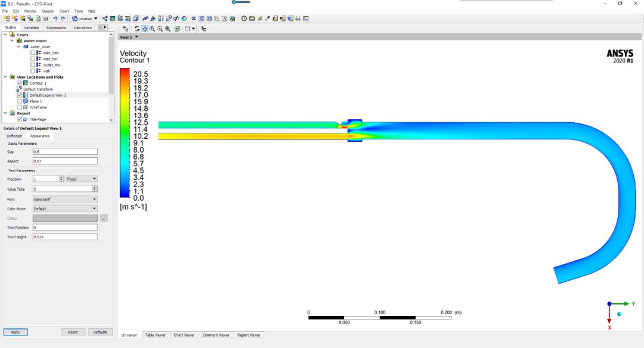Select the arrow Select tool in viewer toolbar
The image size is (644, 348).
pos(125,29)
